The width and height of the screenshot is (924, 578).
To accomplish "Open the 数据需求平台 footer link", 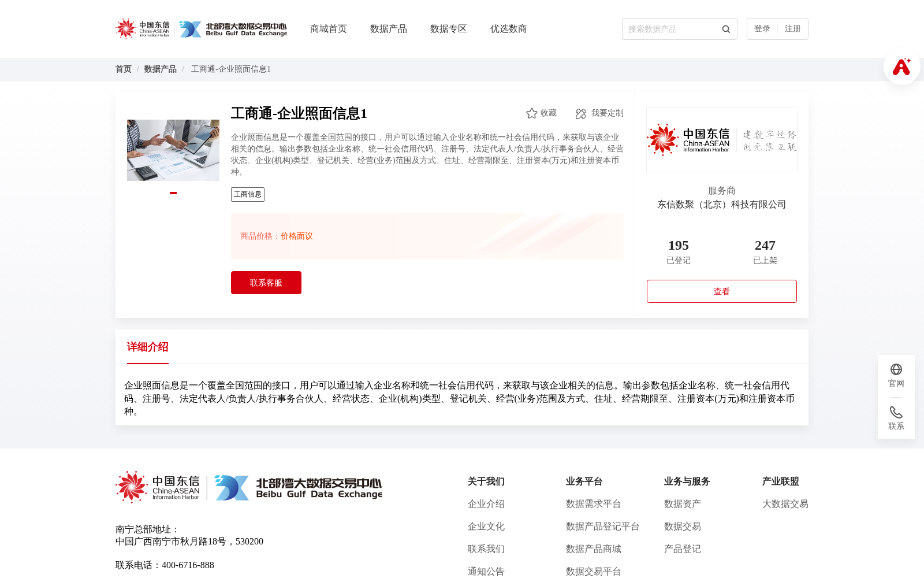I will (x=594, y=504).
